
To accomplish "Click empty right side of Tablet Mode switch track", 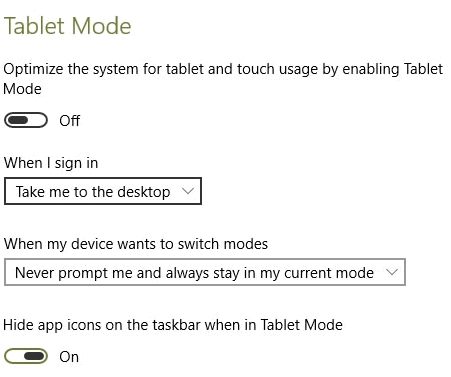I will pos(37,120).
